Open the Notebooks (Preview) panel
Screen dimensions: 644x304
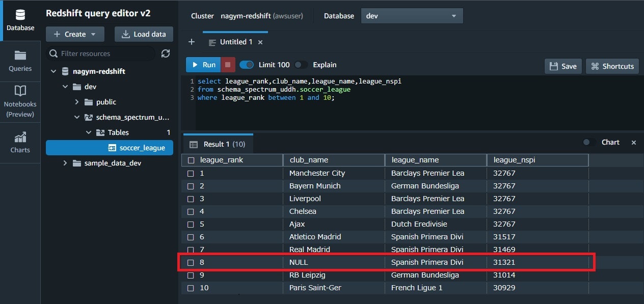pos(20,102)
